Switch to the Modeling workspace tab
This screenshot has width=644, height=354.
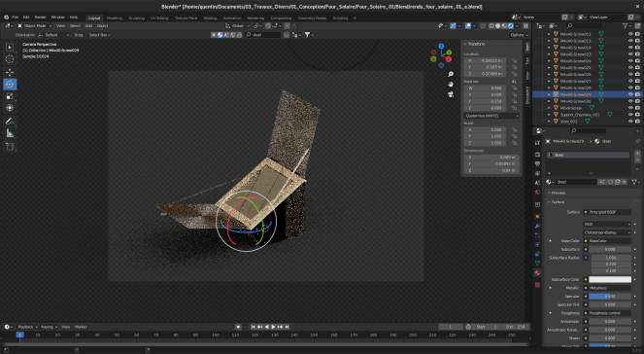(115, 18)
